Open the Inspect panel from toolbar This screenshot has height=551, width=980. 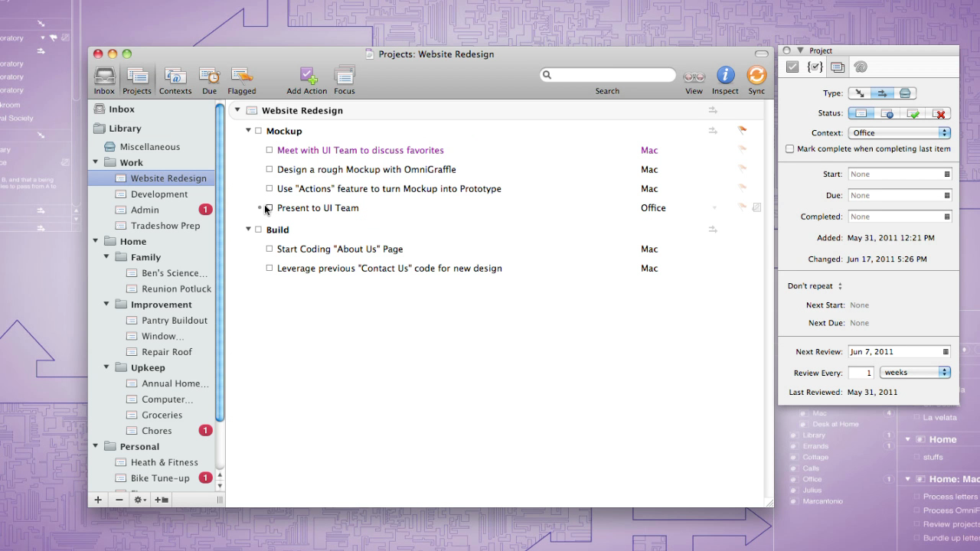pos(724,80)
